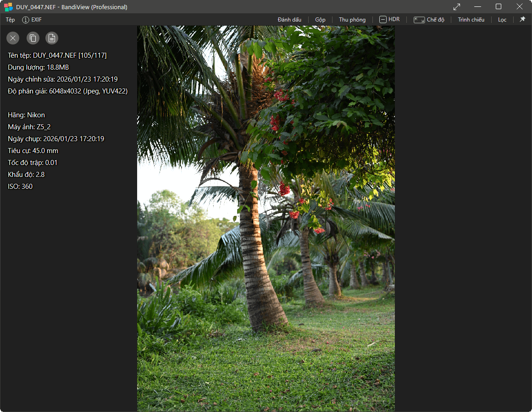This screenshot has height=412, width=532.
Task: Click the BandiView logo in the title bar
Action: point(8,7)
